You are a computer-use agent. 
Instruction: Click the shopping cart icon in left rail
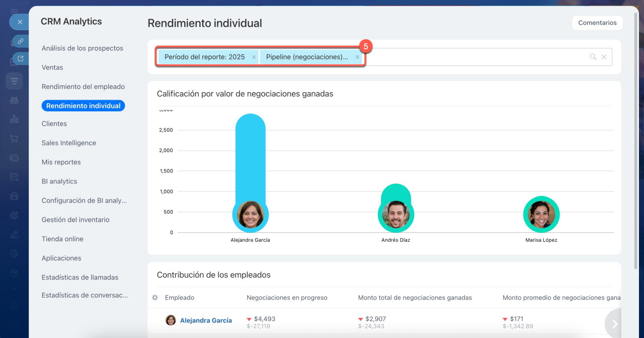pyautogui.click(x=14, y=139)
